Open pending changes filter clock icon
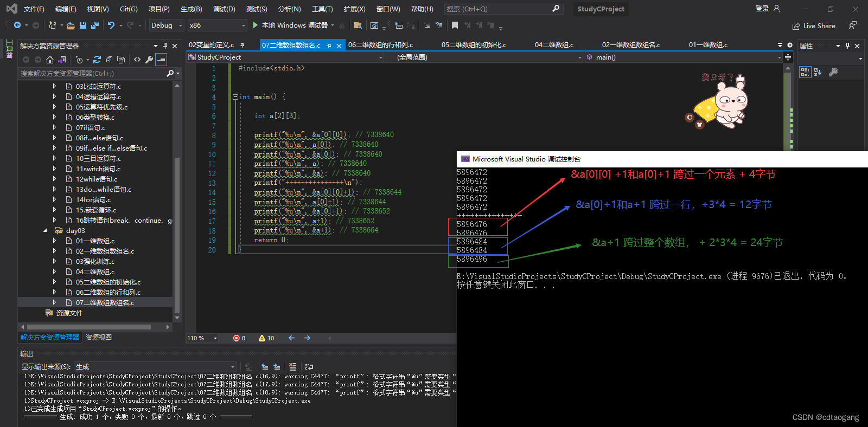The image size is (868, 427). pyautogui.click(x=79, y=60)
